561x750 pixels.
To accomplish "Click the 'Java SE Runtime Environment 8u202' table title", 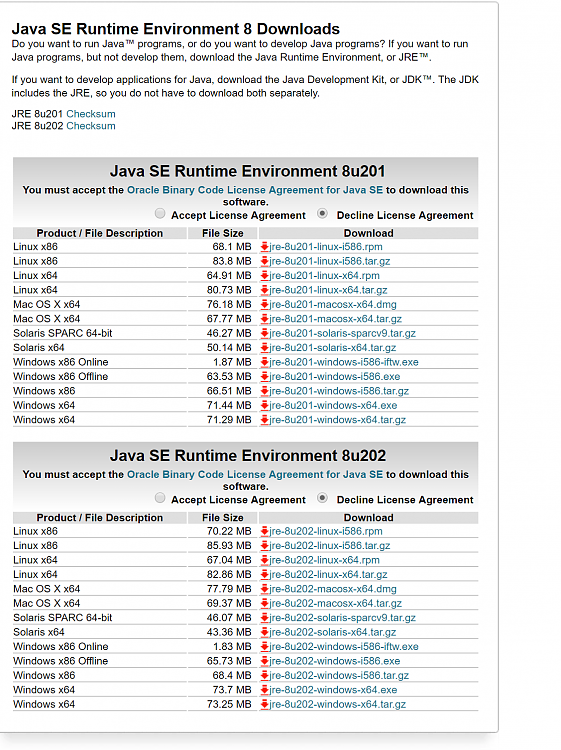I will [247, 455].
